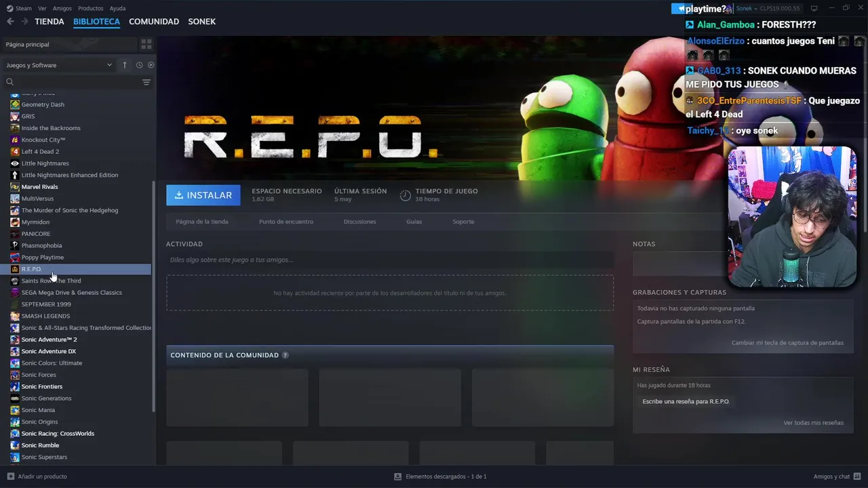The height and width of the screenshot is (488, 868).
Task: Select SEPTEMBER 1999 in the list
Action: [x=46, y=304]
